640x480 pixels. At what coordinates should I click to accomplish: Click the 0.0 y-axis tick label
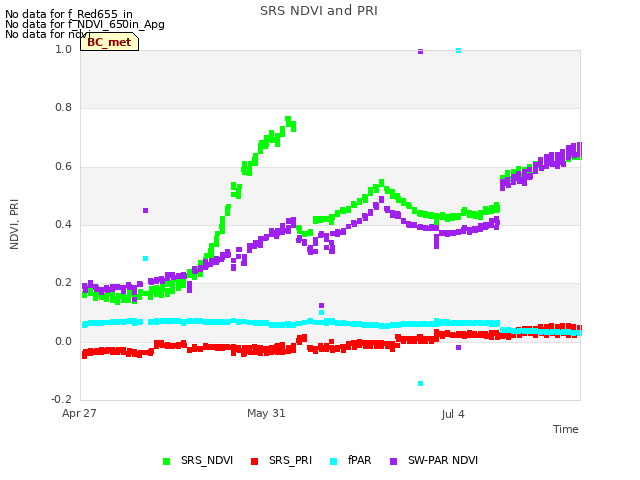coord(63,341)
